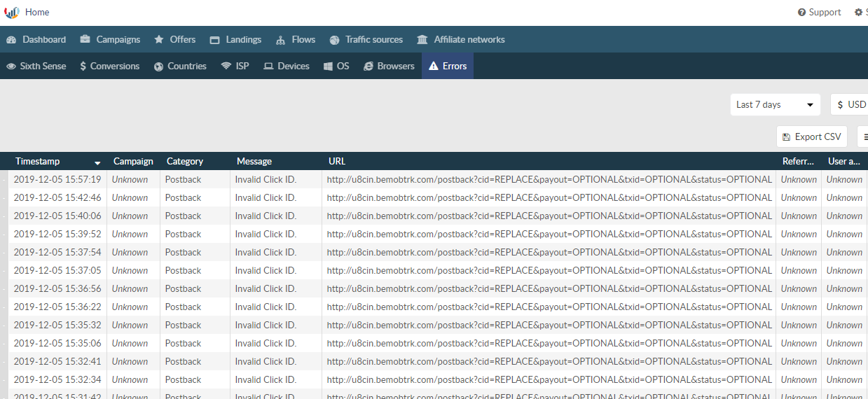Open Affiliate networks
This screenshot has height=399, width=868.
461,40
